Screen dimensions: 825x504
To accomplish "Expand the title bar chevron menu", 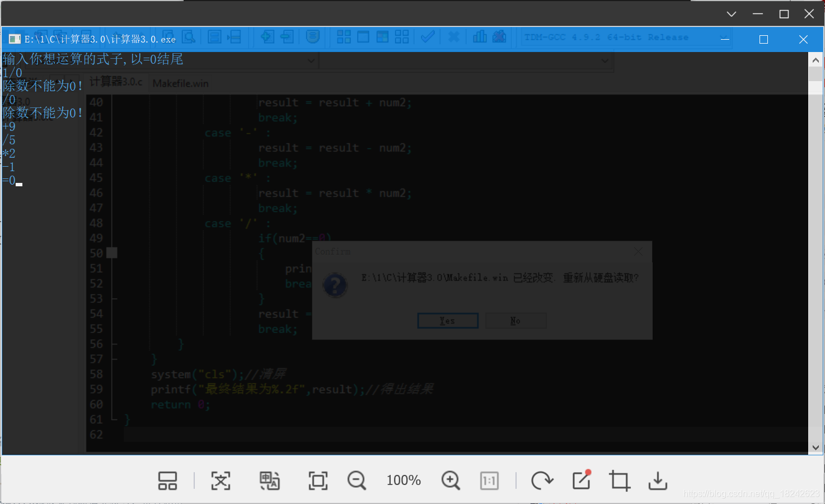I will tap(731, 13).
